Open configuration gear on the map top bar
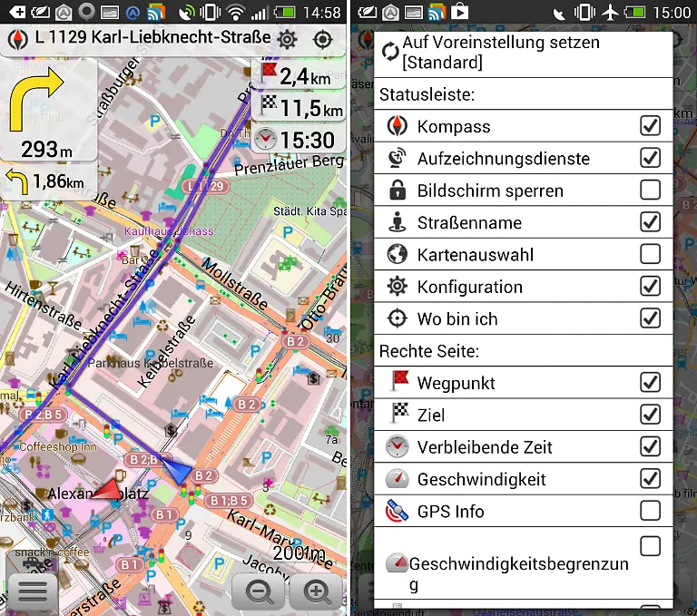Viewport: 697px width, 616px height. [288, 39]
